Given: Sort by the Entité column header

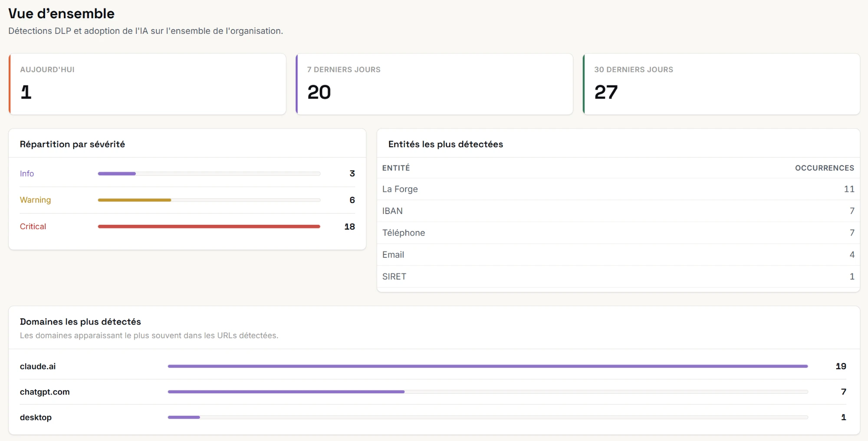Looking at the screenshot, I should [396, 168].
